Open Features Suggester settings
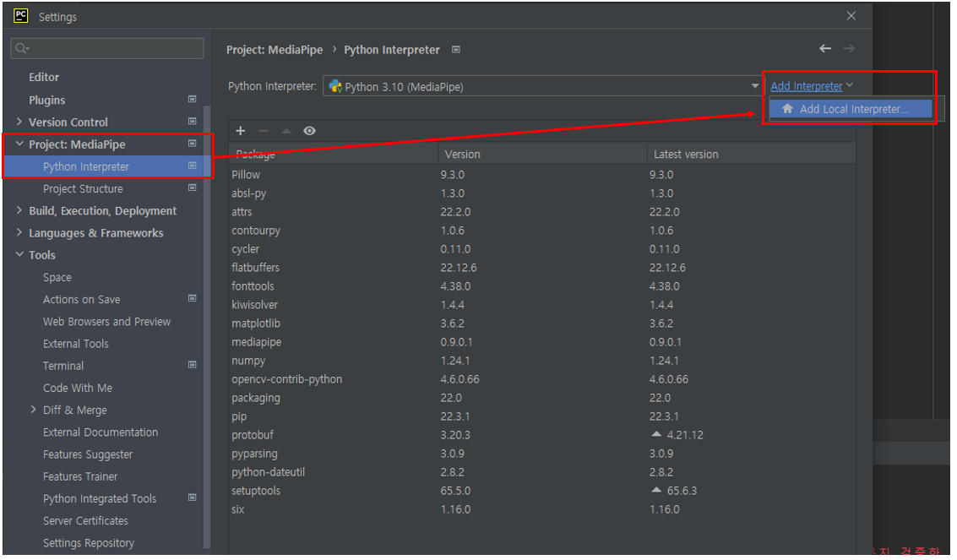The image size is (957, 560). click(x=88, y=454)
